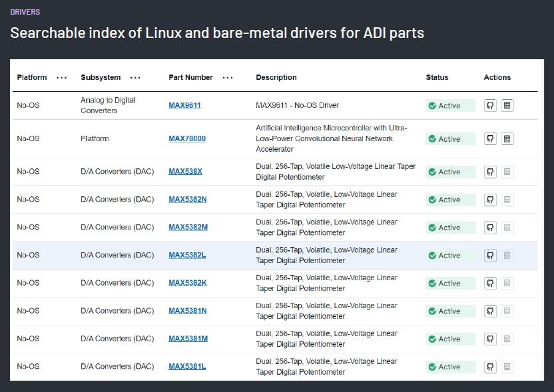Image resolution: width=554 pixels, height=392 pixels.
Task: Open the MAX5381N part link
Action: click(188, 311)
